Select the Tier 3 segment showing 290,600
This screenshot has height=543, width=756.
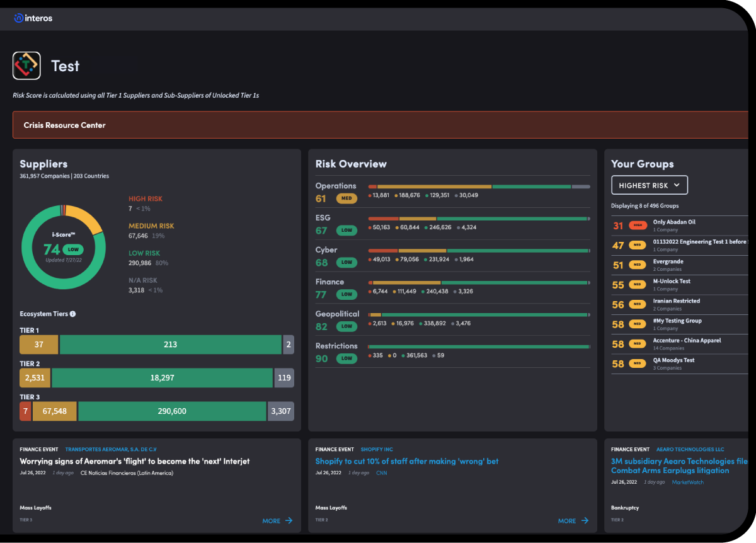pyautogui.click(x=172, y=411)
